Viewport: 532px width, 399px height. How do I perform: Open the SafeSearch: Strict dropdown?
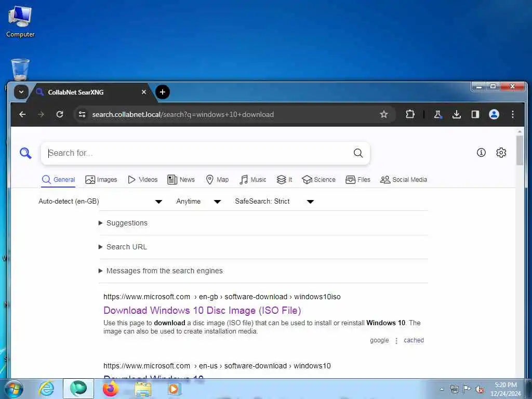pos(274,201)
